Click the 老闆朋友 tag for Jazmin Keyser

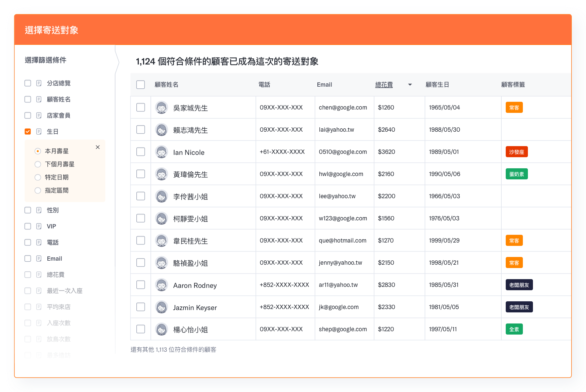pyautogui.click(x=519, y=307)
